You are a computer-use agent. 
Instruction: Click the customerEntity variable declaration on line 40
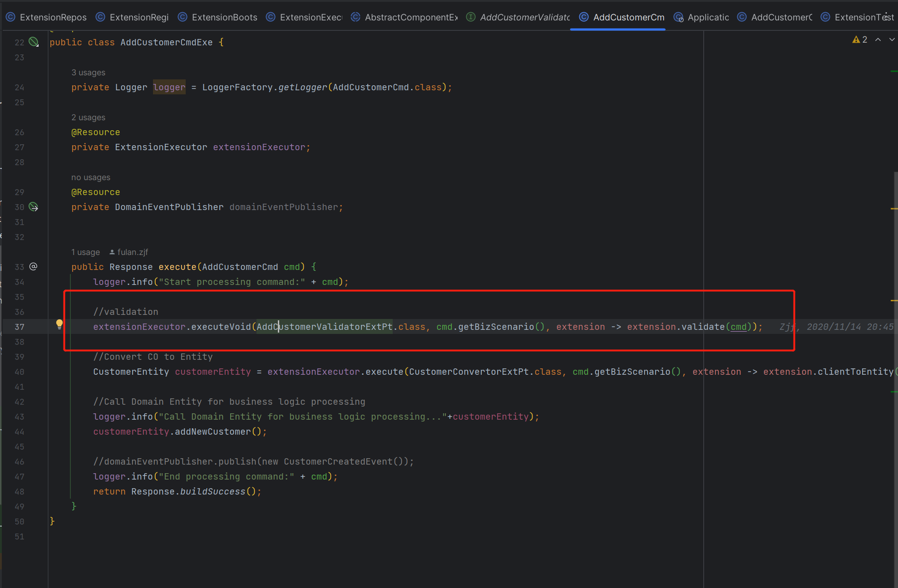[x=213, y=372]
